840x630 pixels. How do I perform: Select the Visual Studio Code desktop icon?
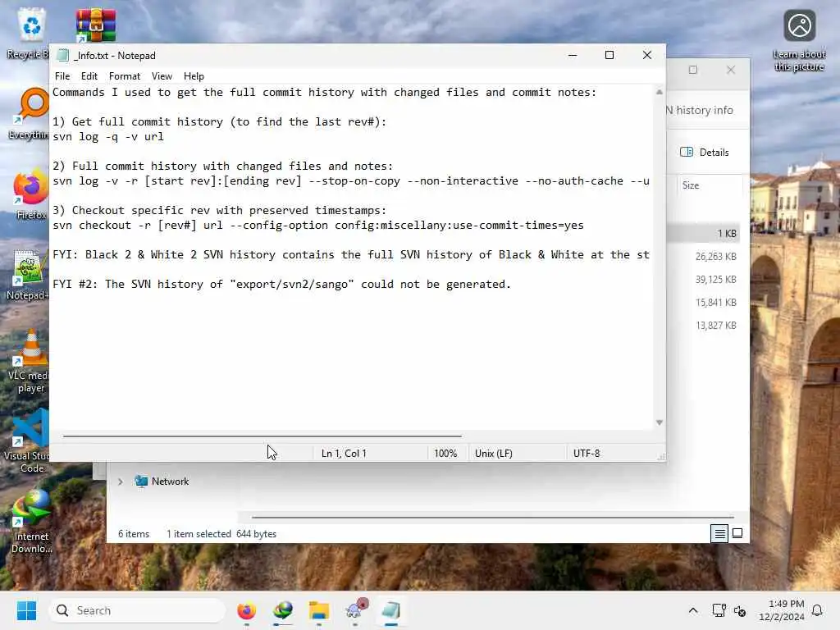(28, 441)
